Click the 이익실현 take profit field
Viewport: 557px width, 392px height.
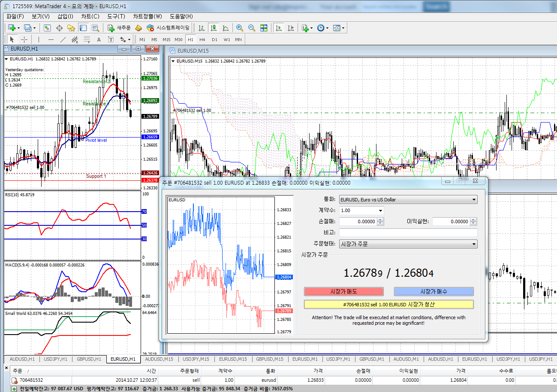451,221
